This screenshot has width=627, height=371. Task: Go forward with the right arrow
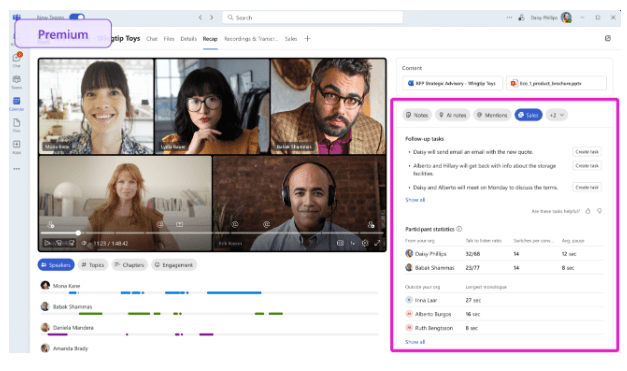[x=212, y=18]
